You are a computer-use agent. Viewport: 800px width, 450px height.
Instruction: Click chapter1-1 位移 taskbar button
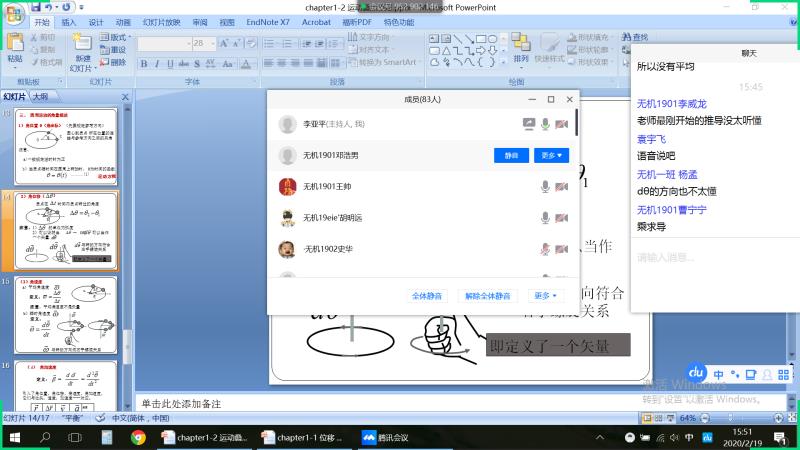(x=304, y=438)
